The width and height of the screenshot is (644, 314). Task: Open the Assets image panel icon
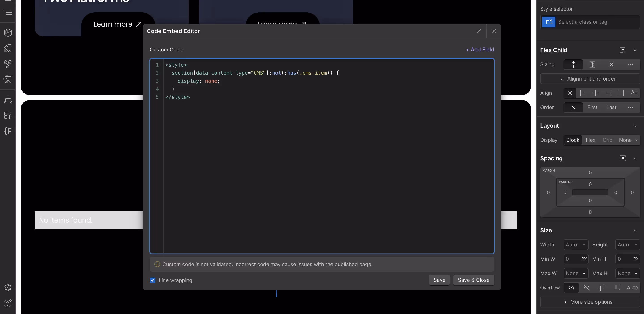click(8, 79)
